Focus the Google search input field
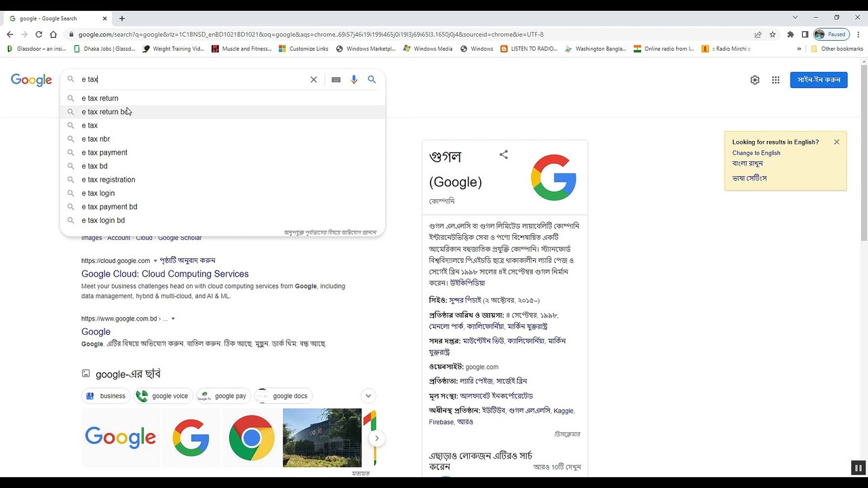Viewport: 868px width, 488px height. click(193, 79)
